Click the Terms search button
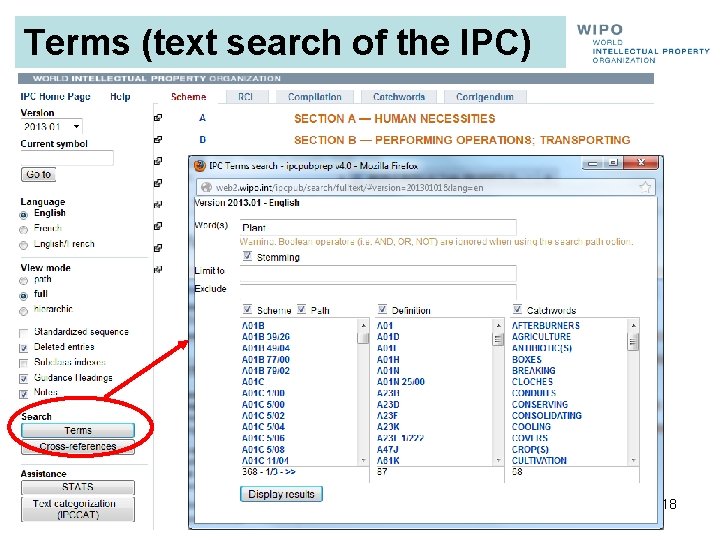The image size is (720, 540). (78, 430)
